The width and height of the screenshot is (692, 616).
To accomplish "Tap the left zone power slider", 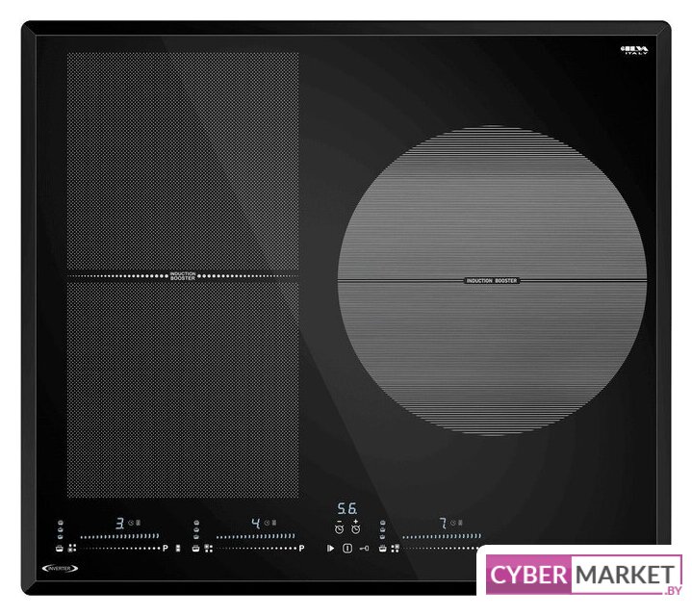I will pyautogui.click(x=118, y=536).
